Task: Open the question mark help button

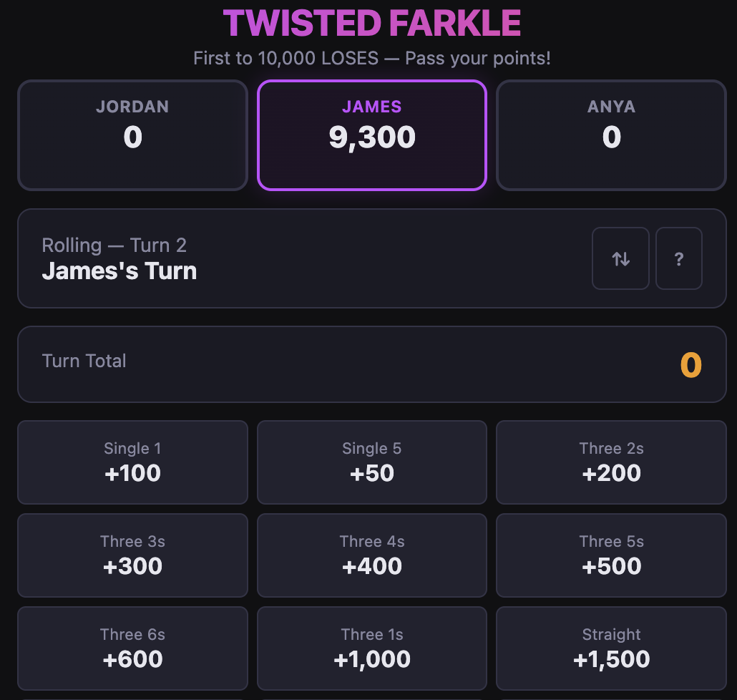Action: coord(678,258)
